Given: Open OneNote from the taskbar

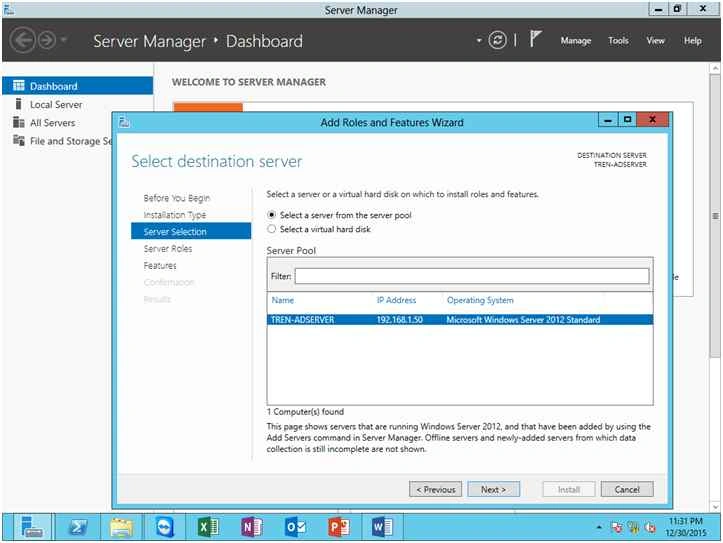Looking at the screenshot, I should click(x=251, y=527).
